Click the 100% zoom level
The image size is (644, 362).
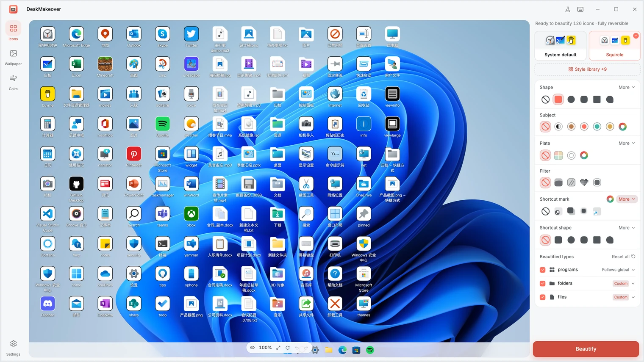tap(265, 348)
